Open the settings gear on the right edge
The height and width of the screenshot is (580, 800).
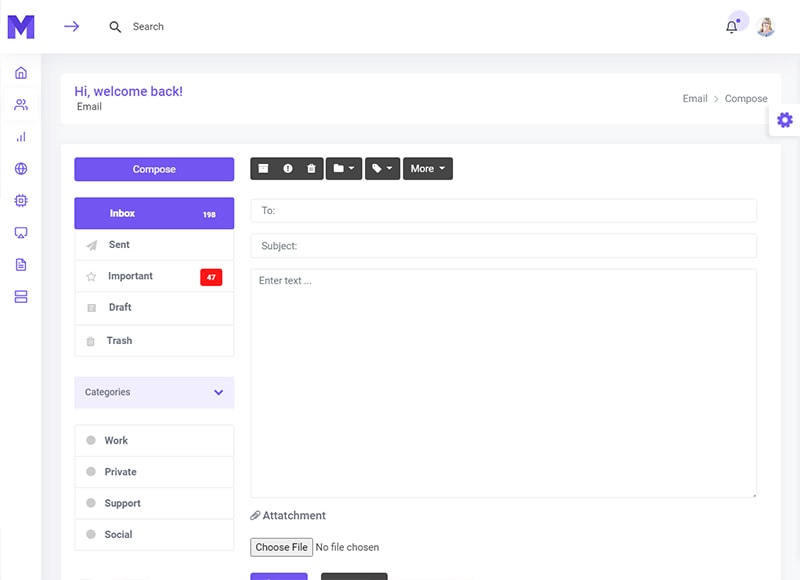[785, 120]
